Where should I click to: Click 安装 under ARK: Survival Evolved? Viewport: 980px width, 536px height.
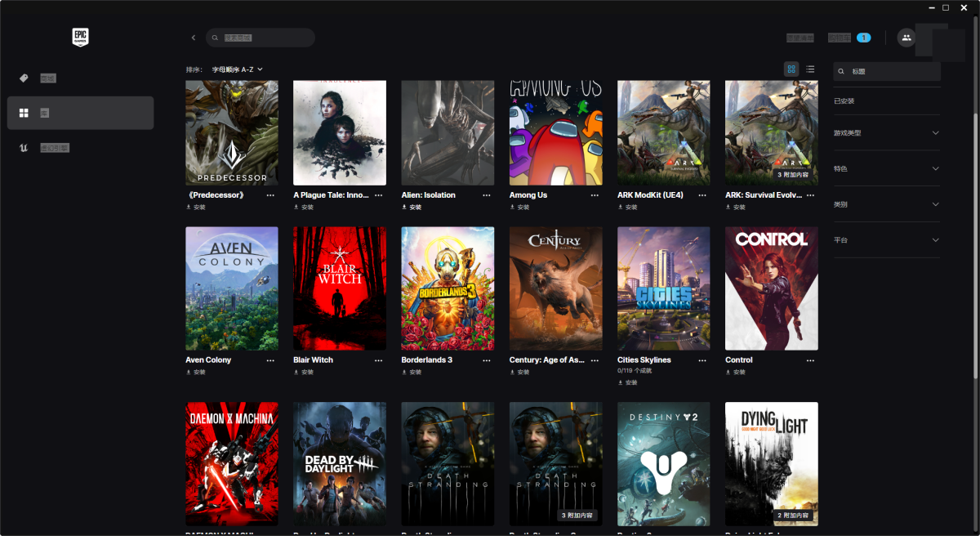pyautogui.click(x=739, y=208)
